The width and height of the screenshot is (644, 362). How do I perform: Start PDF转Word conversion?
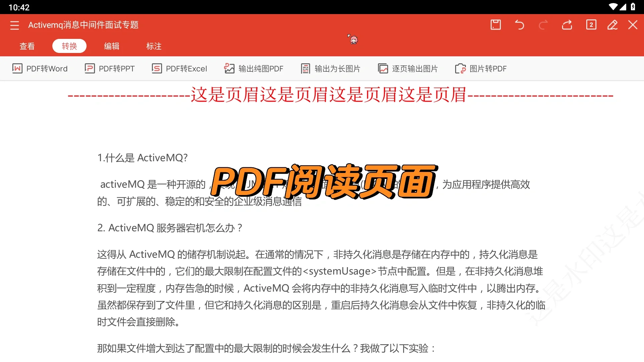click(40, 68)
